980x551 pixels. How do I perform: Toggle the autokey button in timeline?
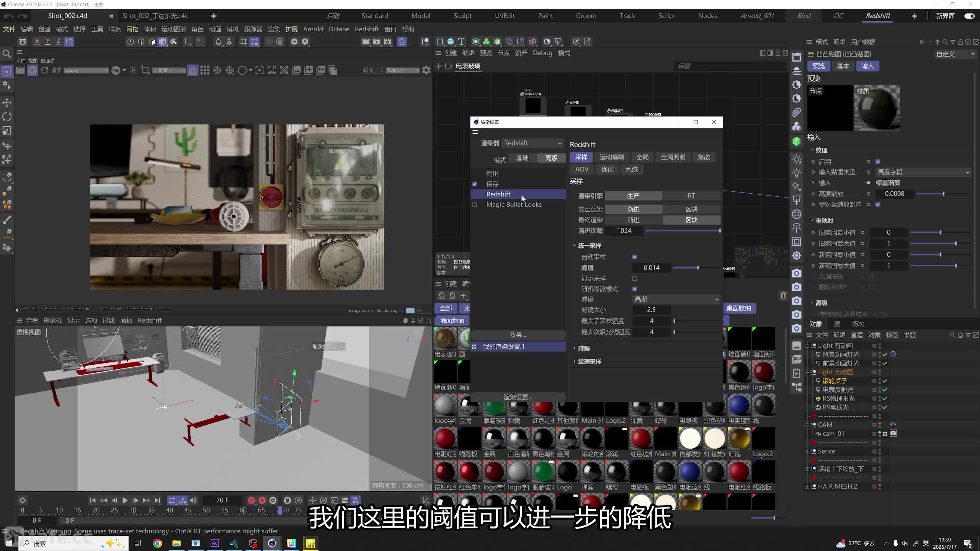[x=262, y=500]
